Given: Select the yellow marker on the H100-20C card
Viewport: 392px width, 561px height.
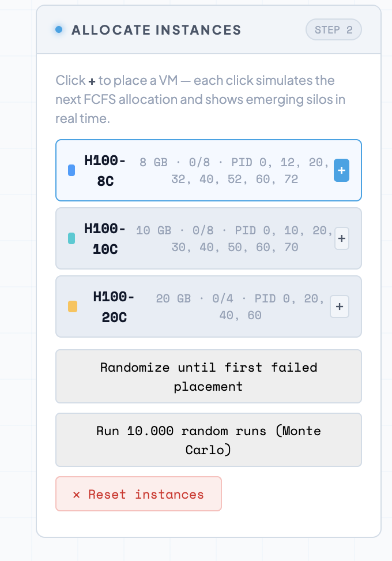Looking at the screenshot, I should click(72, 306).
